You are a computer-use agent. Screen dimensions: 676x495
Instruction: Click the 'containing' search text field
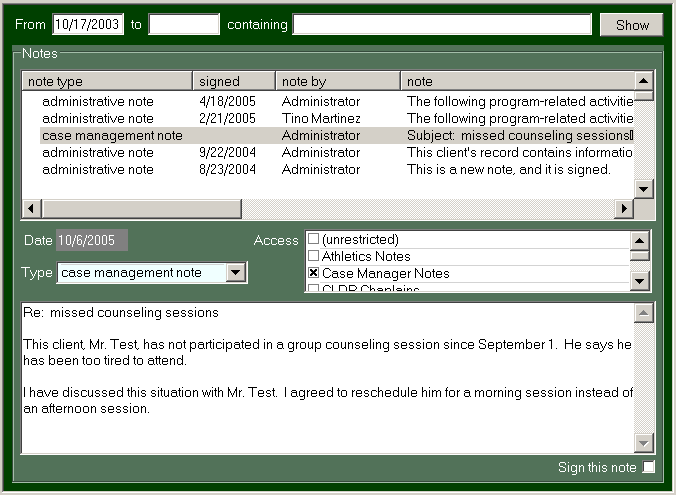point(442,24)
